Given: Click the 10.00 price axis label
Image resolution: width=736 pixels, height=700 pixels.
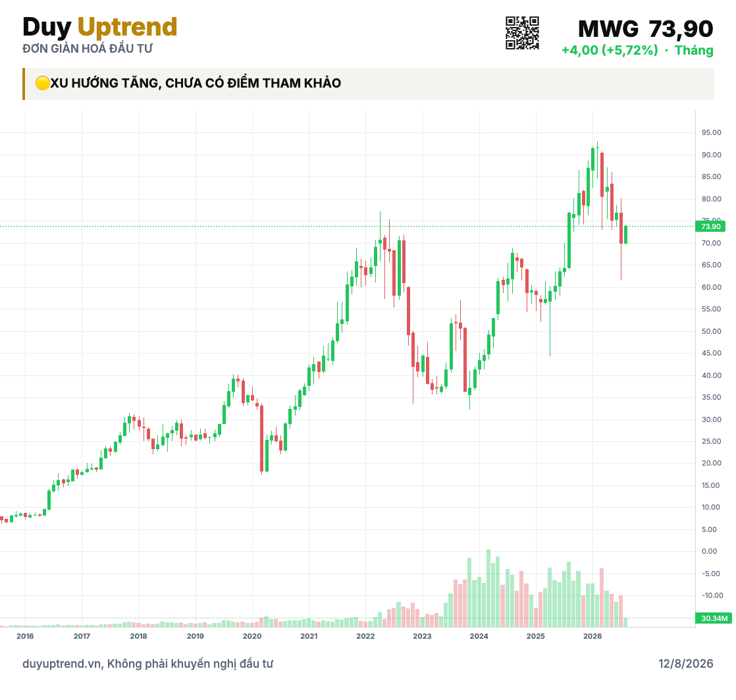Looking at the screenshot, I should [711, 507].
